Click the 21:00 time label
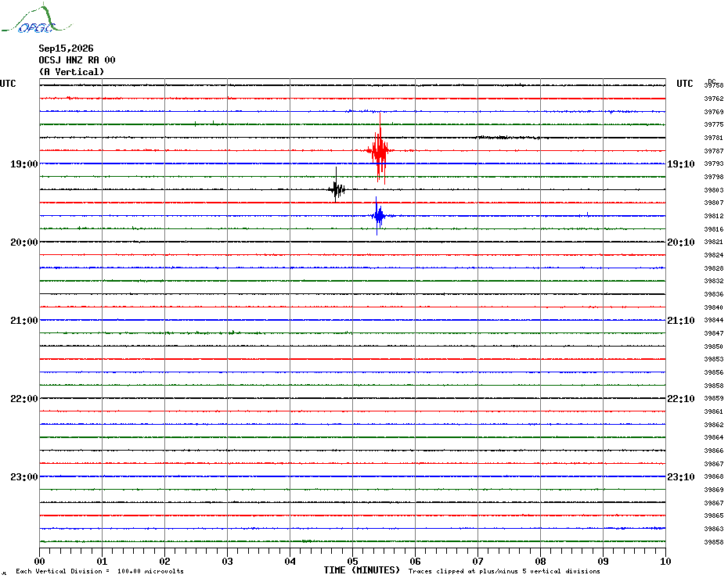 click(x=24, y=321)
